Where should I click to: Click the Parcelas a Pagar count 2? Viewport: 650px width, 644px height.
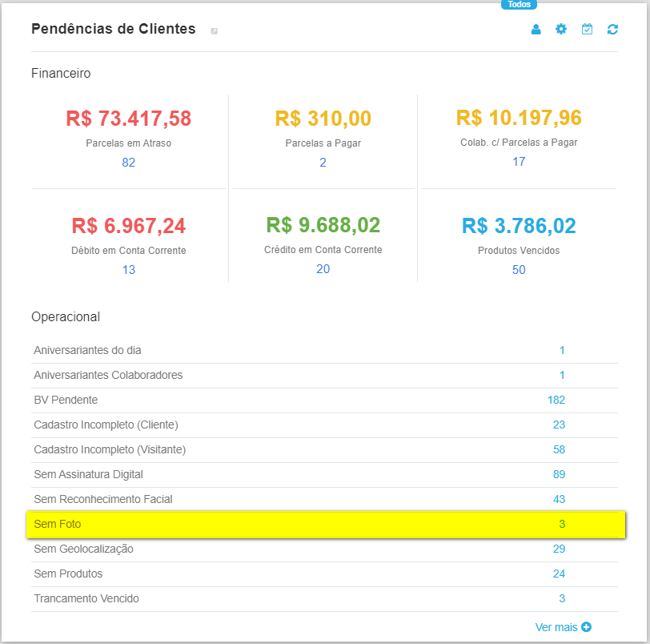(323, 163)
